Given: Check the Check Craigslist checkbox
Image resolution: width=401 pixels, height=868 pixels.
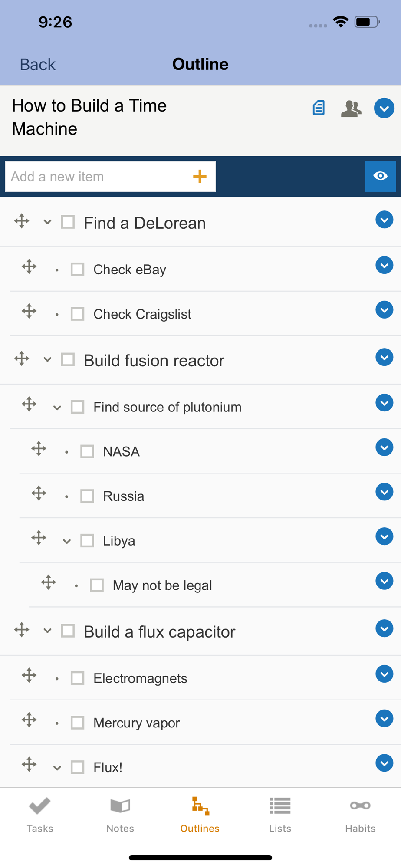Looking at the screenshot, I should coord(78,314).
